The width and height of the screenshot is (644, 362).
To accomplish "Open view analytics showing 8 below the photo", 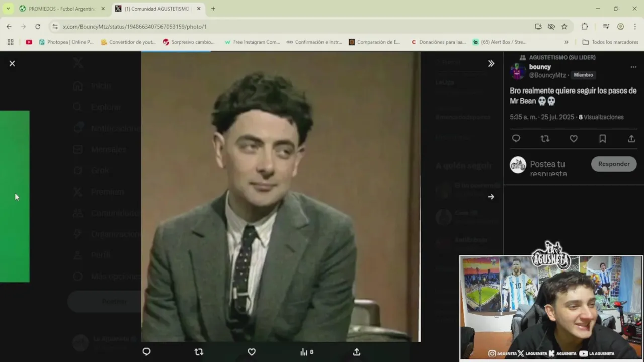I will (x=307, y=352).
